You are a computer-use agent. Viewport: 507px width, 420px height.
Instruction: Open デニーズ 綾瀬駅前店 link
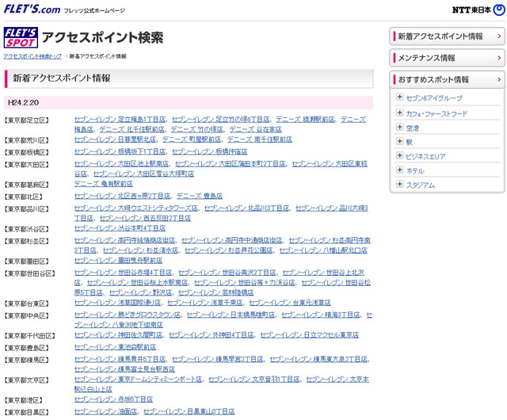click(305, 120)
